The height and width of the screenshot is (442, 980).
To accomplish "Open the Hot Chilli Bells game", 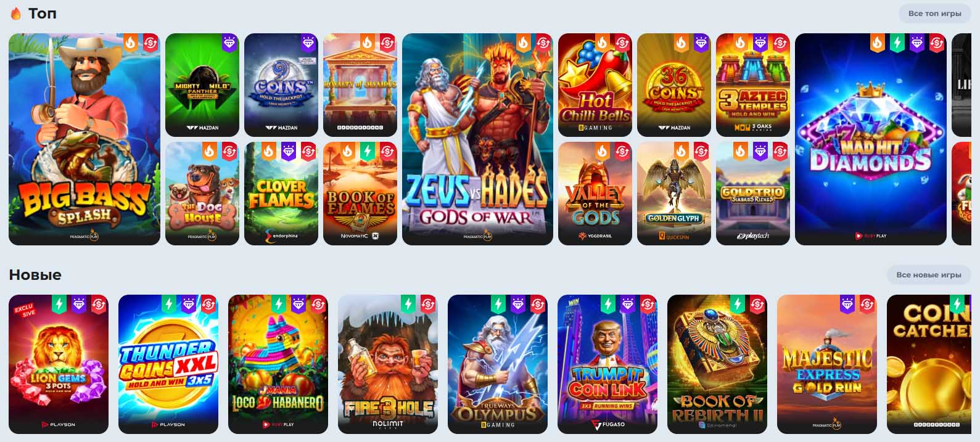I will tap(595, 84).
